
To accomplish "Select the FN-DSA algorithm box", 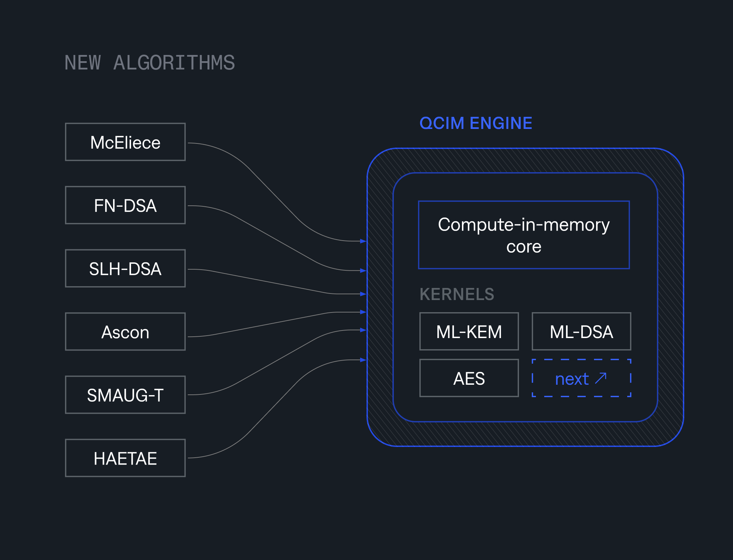I will pos(125,205).
